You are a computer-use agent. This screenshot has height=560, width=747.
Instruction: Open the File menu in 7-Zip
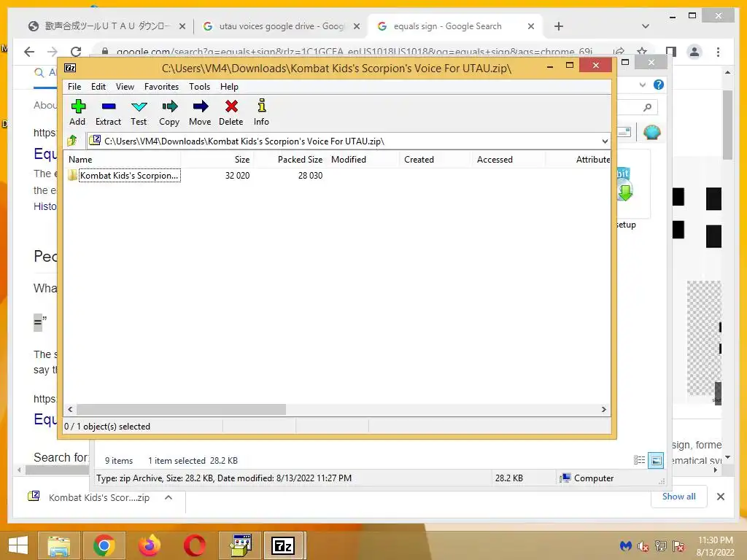[x=74, y=87]
